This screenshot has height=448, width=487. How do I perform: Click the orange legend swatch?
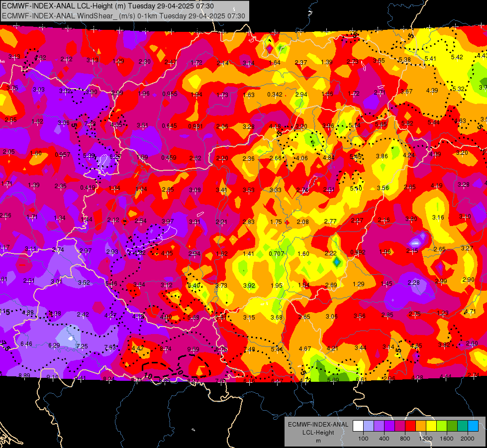coord(421,426)
